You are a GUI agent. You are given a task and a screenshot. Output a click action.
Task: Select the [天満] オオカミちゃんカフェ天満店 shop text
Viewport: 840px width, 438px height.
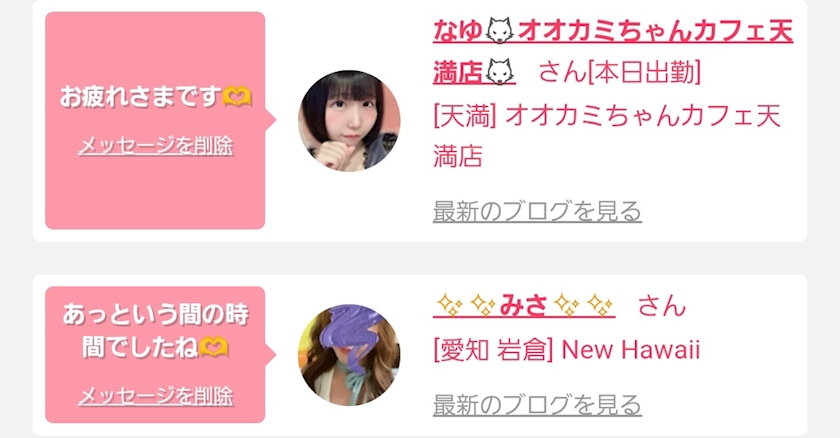click(x=606, y=136)
